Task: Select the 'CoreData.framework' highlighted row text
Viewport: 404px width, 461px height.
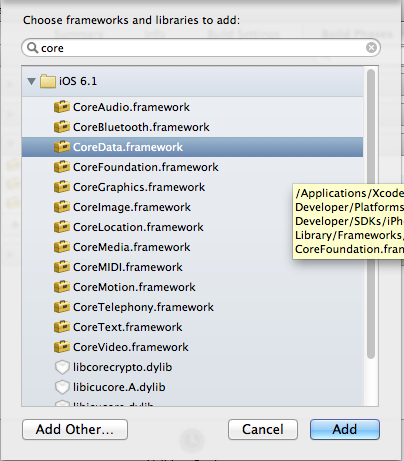Action: pyautogui.click(x=128, y=147)
